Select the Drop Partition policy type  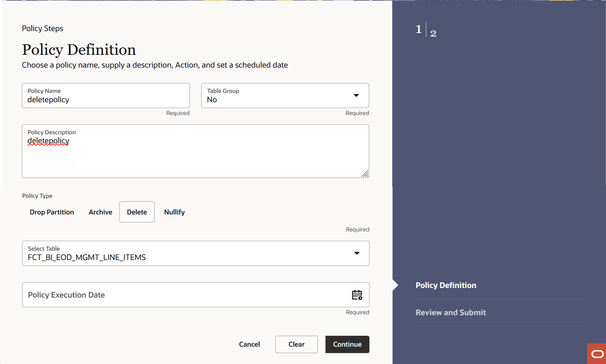(52, 212)
